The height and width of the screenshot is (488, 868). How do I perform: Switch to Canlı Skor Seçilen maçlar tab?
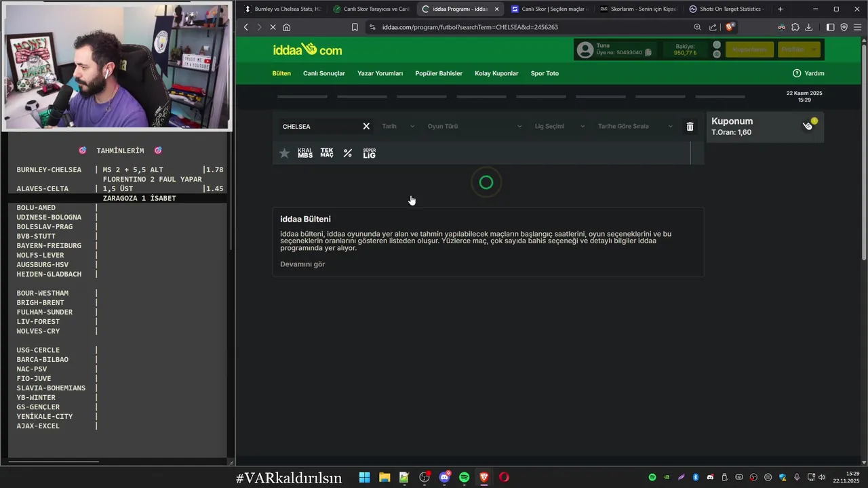click(x=549, y=9)
